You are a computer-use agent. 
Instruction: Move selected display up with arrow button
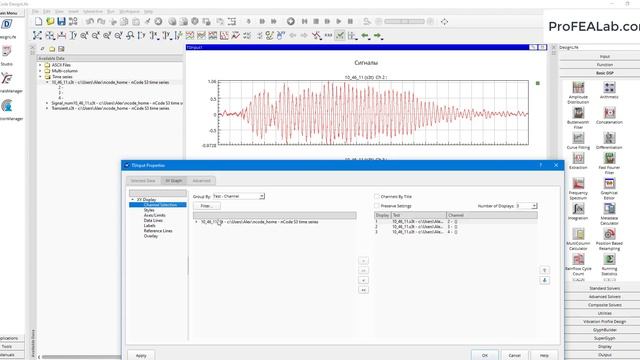pos(544,270)
